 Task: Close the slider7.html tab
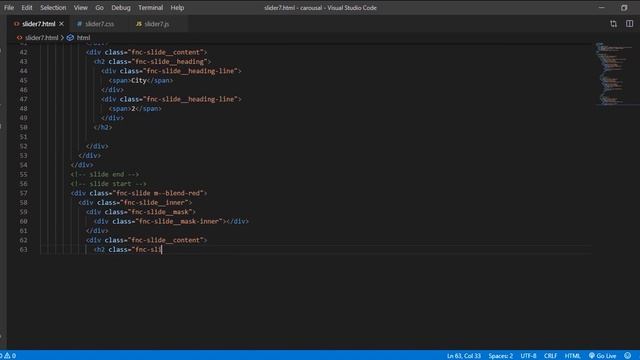click(x=62, y=24)
